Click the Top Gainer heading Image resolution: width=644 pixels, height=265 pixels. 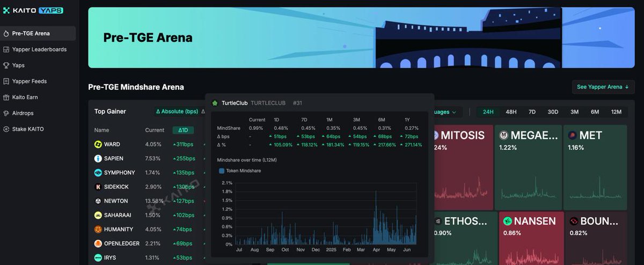click(110, 112)
